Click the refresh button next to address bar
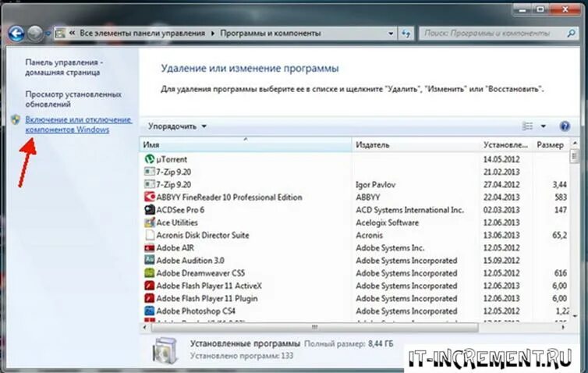The width and height of the screenshot is (588, 373). [406, 34]
